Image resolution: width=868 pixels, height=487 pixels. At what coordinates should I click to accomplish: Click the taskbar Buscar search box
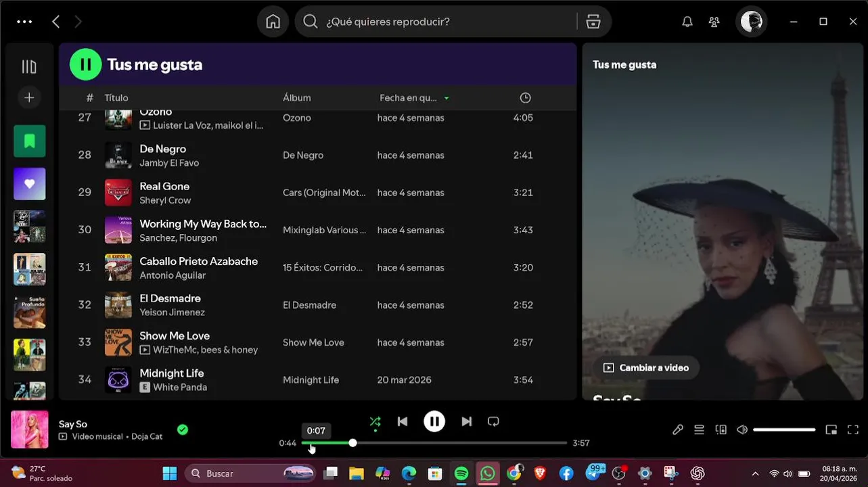[251, 473]
